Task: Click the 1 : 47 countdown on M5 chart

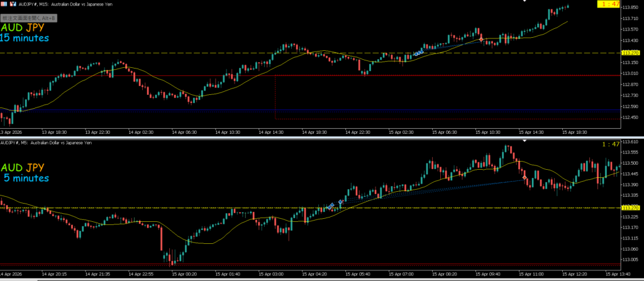Action: (611, 145)
